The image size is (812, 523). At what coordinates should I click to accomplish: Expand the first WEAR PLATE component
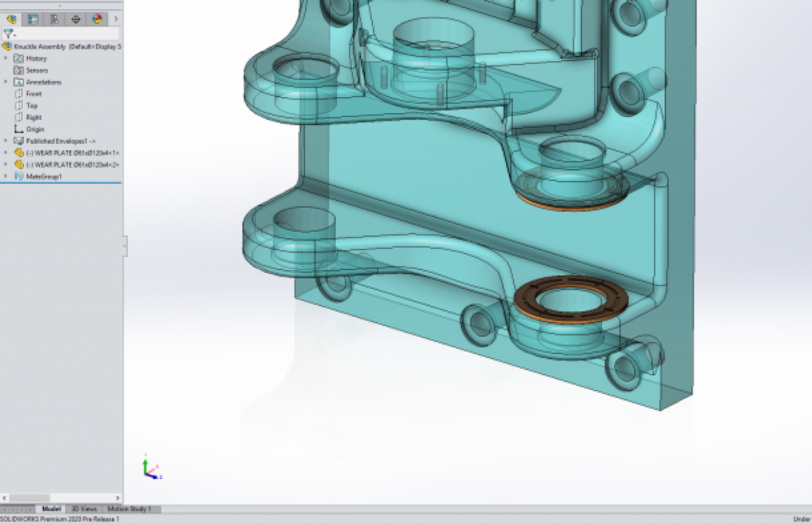(x=6, y=153)
